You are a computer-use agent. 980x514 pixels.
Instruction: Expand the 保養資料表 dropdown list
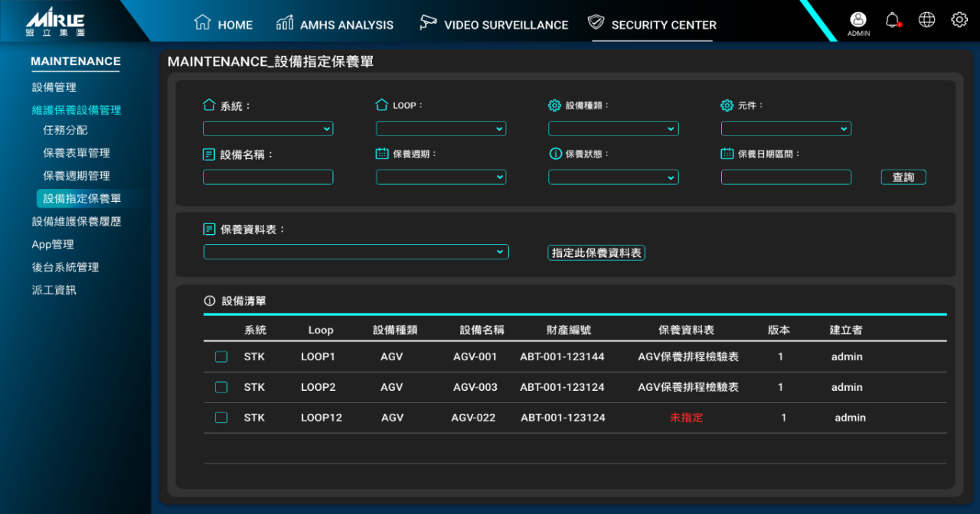coord(356,252)
